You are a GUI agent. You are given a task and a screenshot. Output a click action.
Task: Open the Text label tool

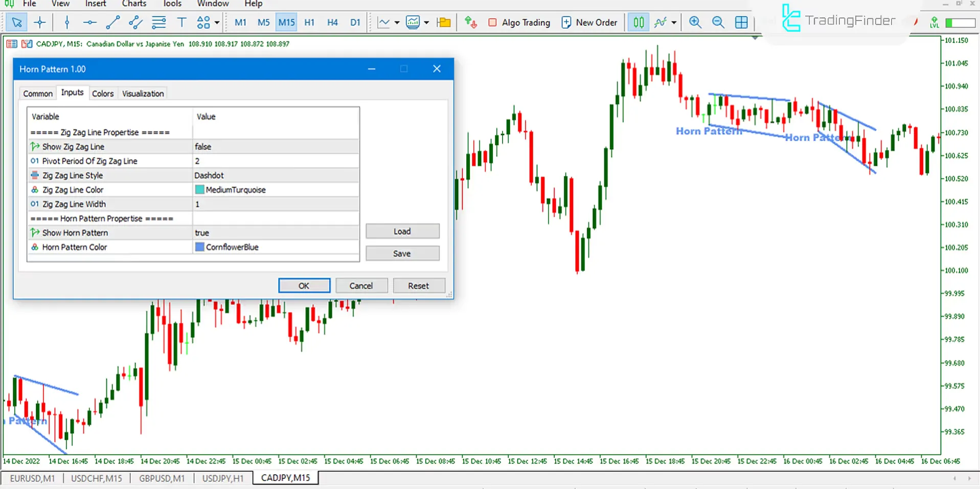[181, 22]
